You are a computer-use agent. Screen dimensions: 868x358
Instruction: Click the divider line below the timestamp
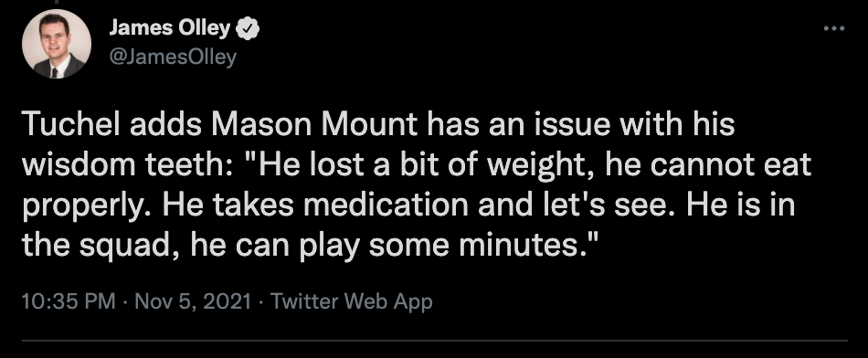(x=434, y=341)
